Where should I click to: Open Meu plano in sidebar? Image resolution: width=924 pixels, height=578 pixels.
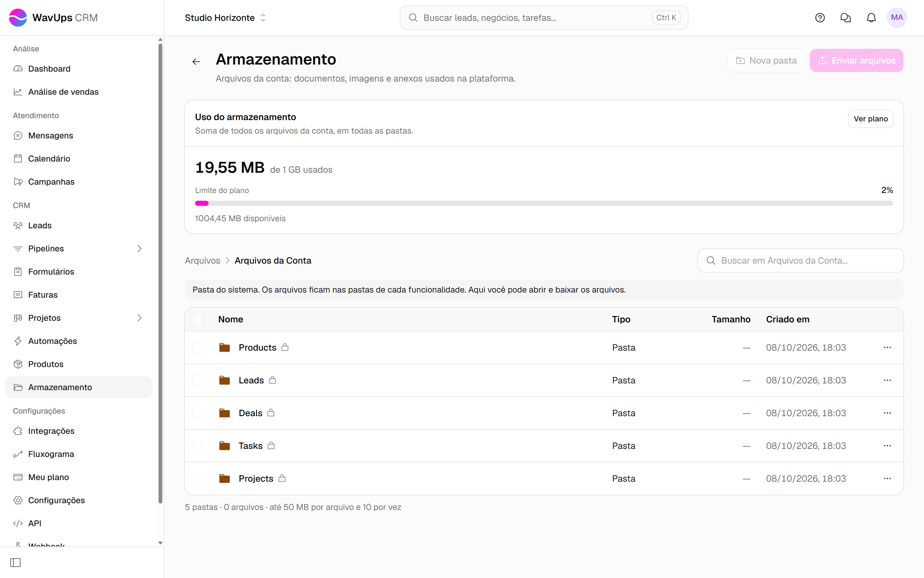coord(78,477)
